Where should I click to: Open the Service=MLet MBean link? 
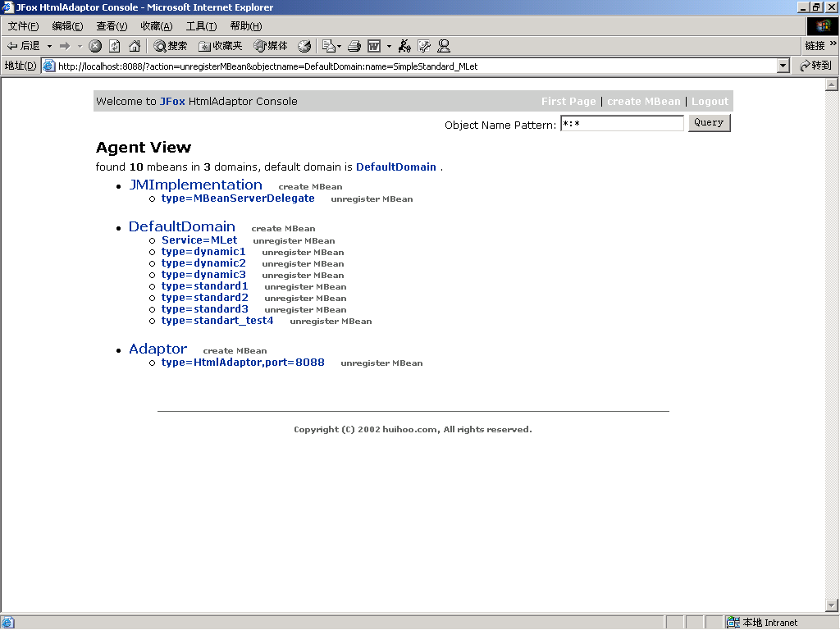click(x=199, y=240)
